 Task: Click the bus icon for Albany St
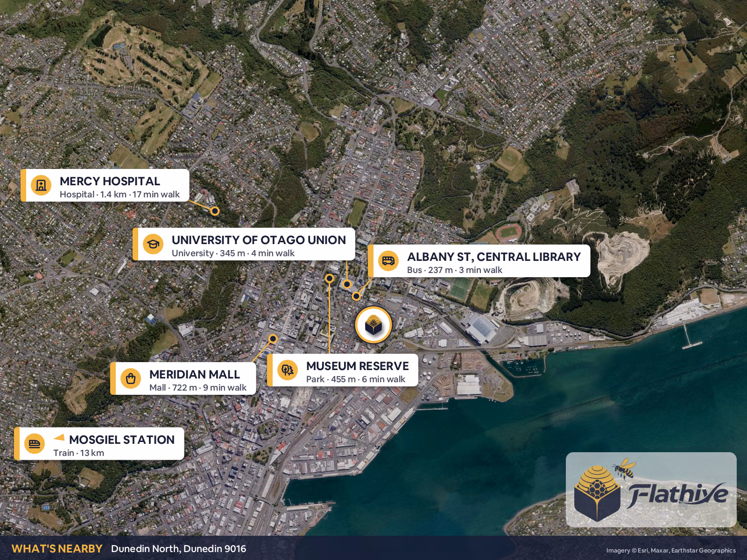[388, 261]
